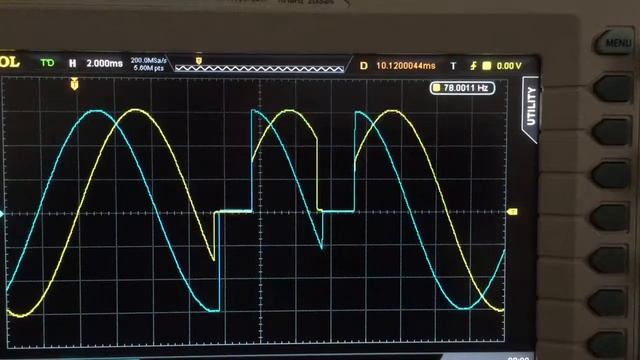Click the trigger position marker above the grid

pos(74,84)
